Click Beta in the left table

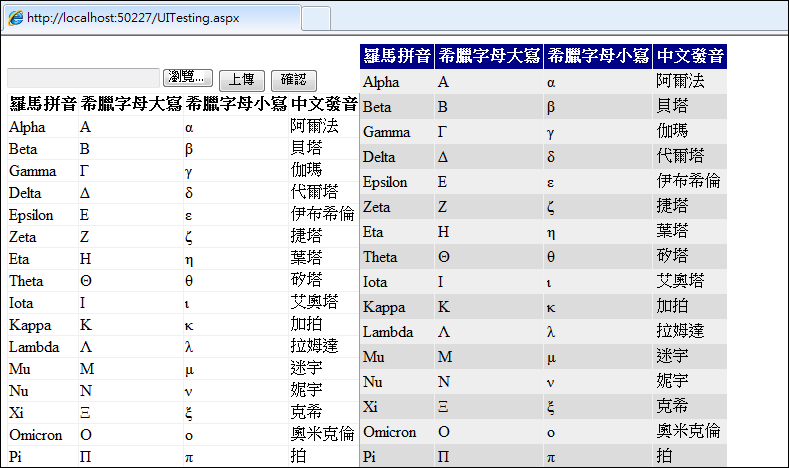(x=23, y=149)
